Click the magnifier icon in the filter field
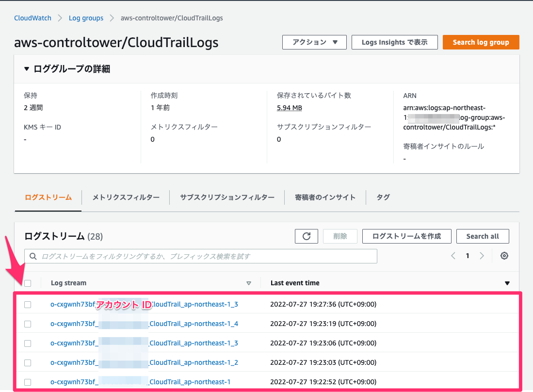The image size is (533, 392). click(x=32, y=256)
